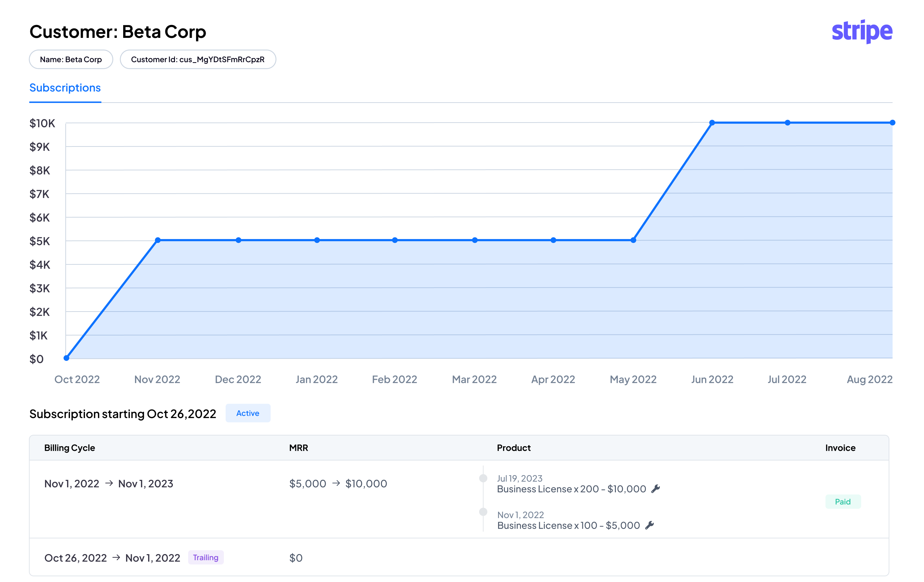The height and width of the screenshot is (582, 924).
Task: Click the Jul 19, 2023 timeline dot
Action: pos(483,478)
